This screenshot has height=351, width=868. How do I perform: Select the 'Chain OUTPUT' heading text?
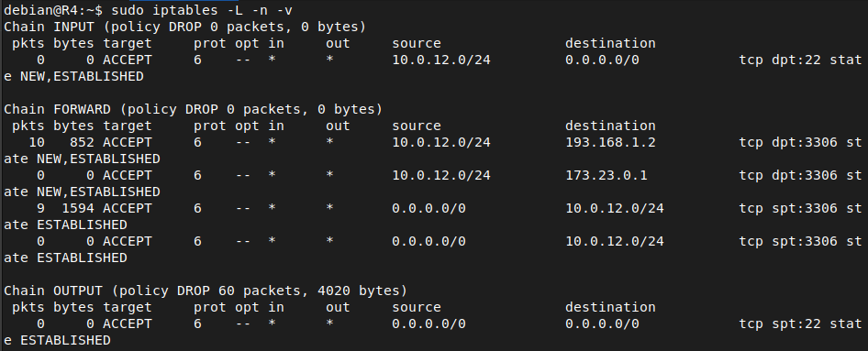click(53, 291)
